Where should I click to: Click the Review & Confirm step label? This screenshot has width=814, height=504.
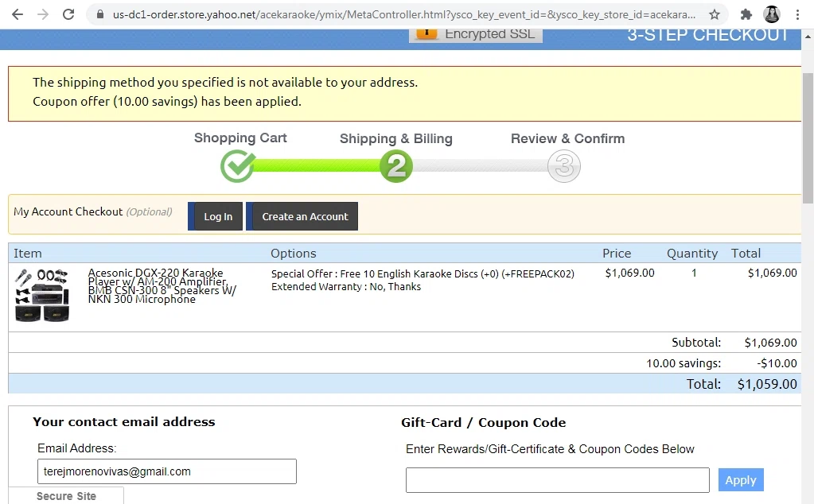pos(568,139)
